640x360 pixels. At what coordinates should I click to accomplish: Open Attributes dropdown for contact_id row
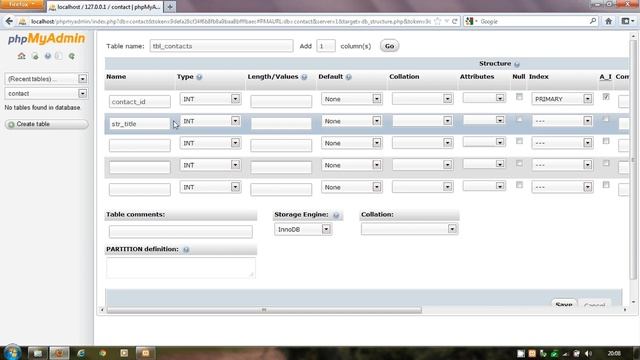(x=484, y=98)
